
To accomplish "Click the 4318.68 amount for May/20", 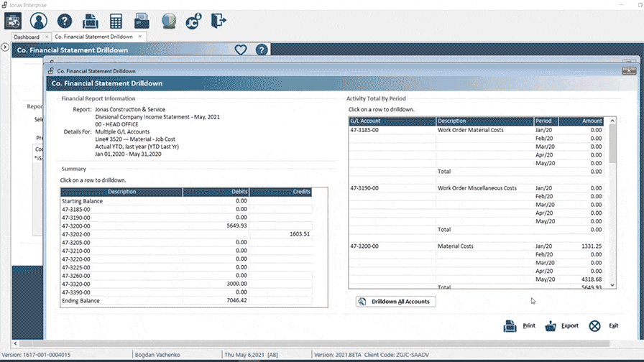I will click(592, 279).
